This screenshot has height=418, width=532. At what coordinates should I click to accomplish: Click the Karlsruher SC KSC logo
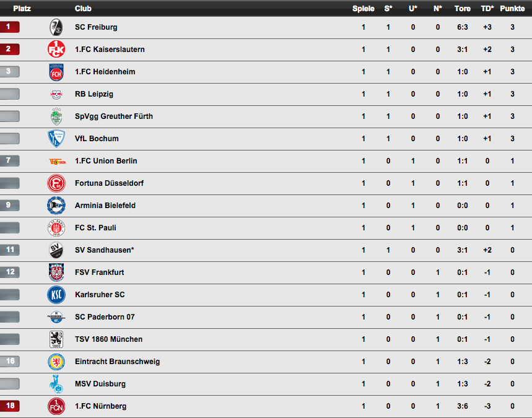pos(56,295)
